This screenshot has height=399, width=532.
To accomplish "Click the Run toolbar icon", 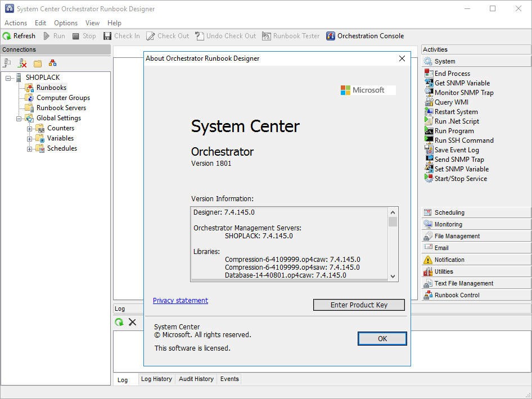I will (47, 36).
